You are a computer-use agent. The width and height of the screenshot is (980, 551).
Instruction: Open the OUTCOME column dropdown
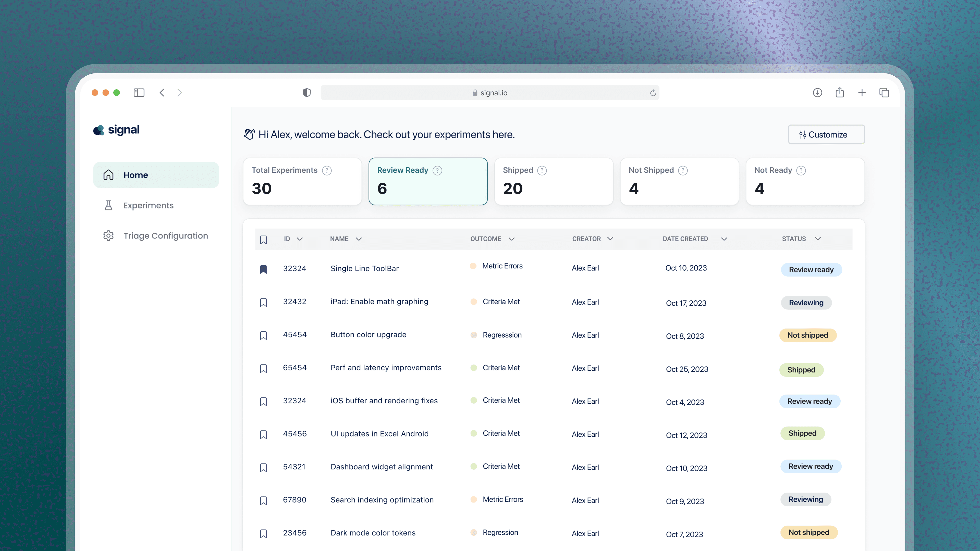(512, 239)
